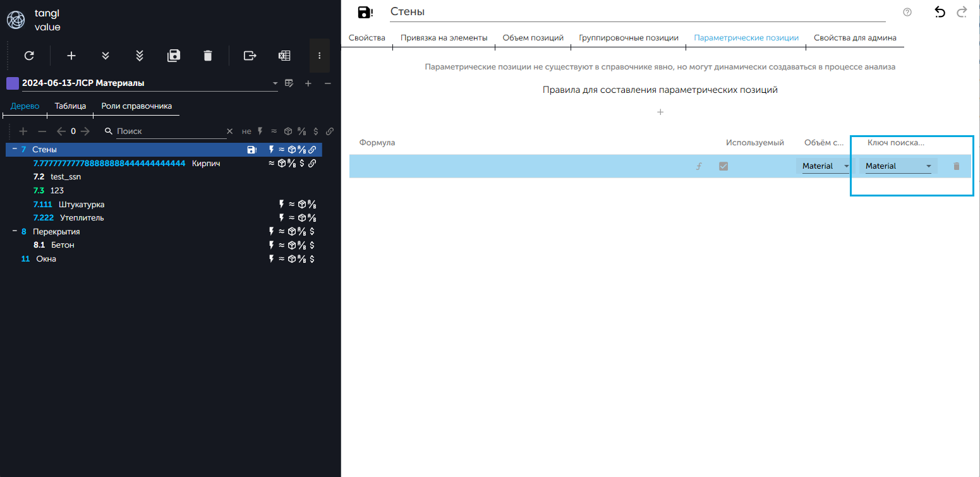Collapse the Перекрытия tree node
The width and height of the screenshot is (980, 477).
pos(14,231)
